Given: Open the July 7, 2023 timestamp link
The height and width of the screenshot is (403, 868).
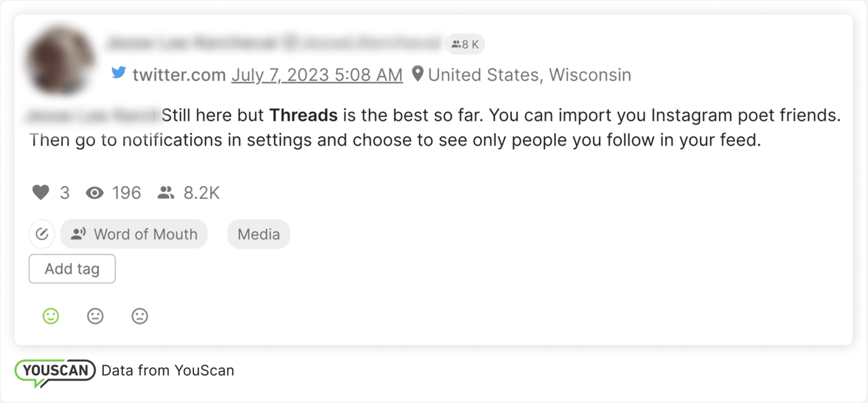Looking at the screenshot, I should point(317,75).
